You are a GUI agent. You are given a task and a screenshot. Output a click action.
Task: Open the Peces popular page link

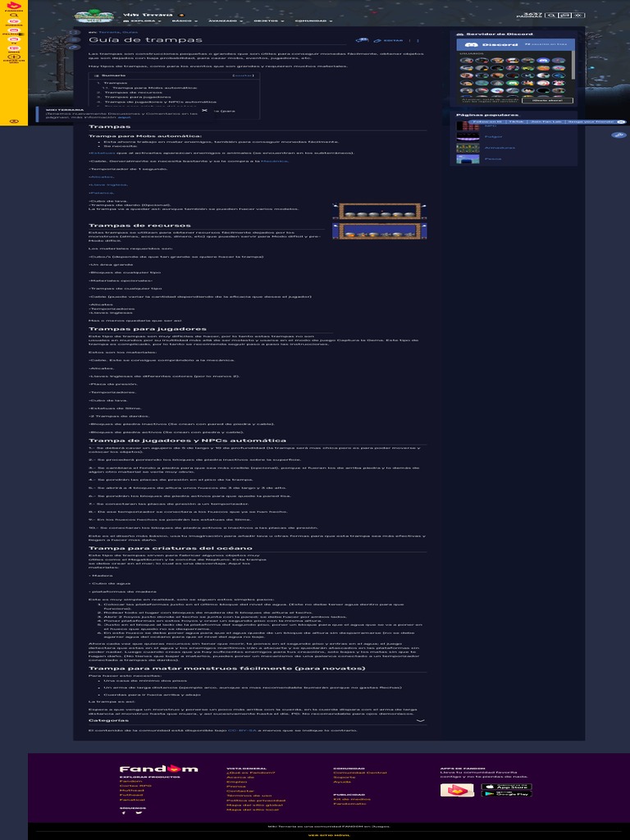pyautogui.click(x=493, y=158)
